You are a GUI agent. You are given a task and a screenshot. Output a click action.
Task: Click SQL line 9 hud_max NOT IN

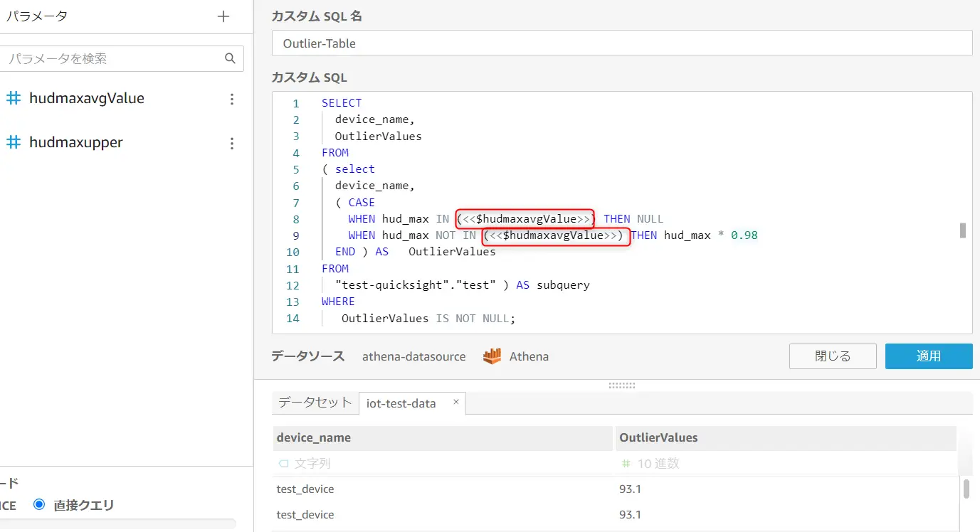[429, 235]
